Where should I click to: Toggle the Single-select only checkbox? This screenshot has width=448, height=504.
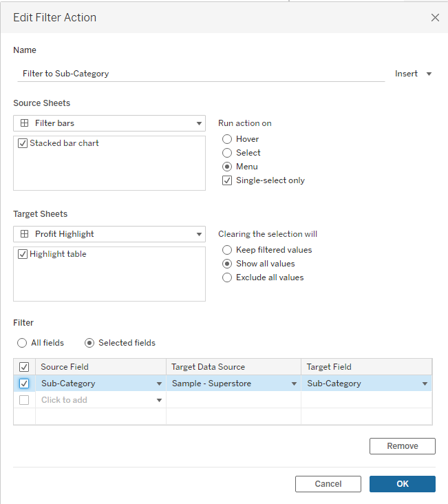(x=227, y=180)
